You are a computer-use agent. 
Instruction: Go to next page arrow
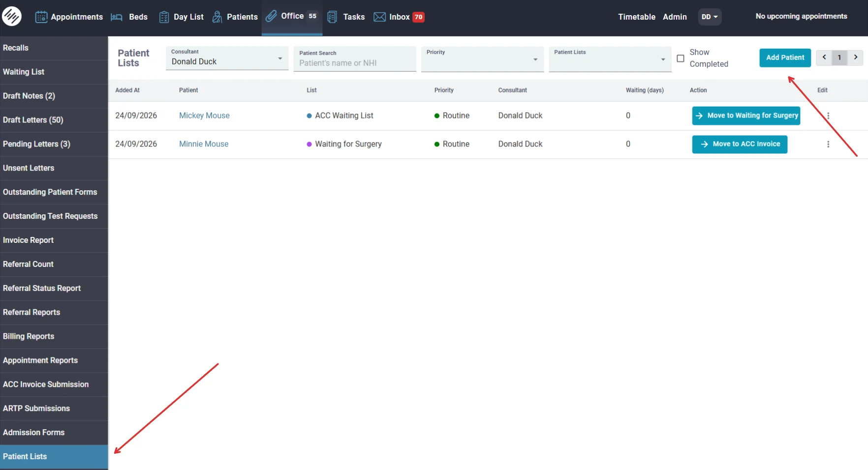pyautogui.click(x=856, y=58)
